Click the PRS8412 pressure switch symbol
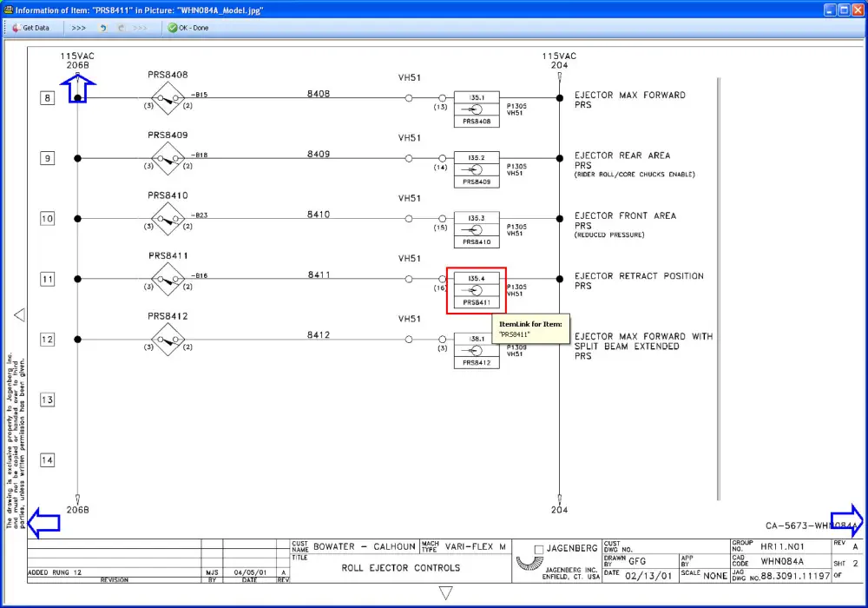The height and width of the screenshot is (608, 868). [168, 340]
